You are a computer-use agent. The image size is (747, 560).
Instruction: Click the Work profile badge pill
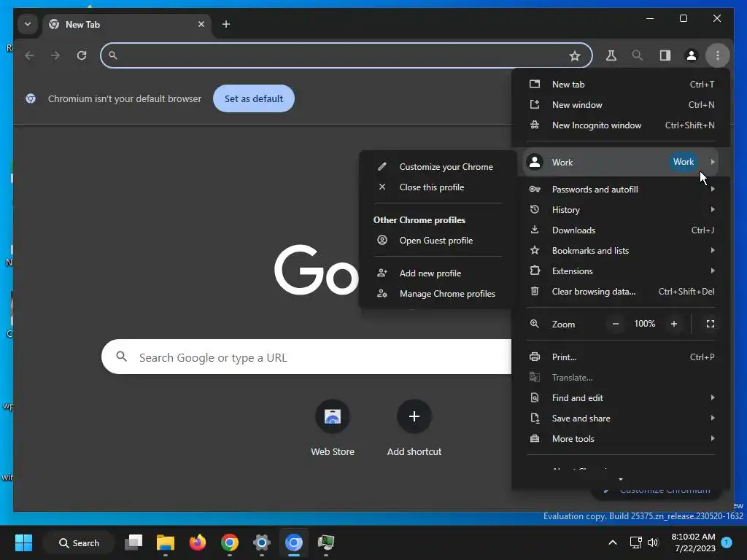click(683, 162)
